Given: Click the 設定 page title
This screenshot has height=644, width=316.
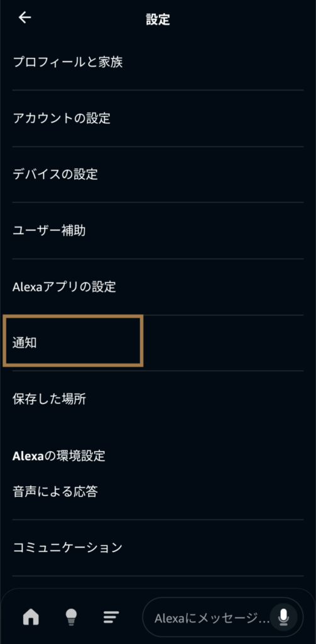Looking at the screenshot, I should (x=158, y=19).
